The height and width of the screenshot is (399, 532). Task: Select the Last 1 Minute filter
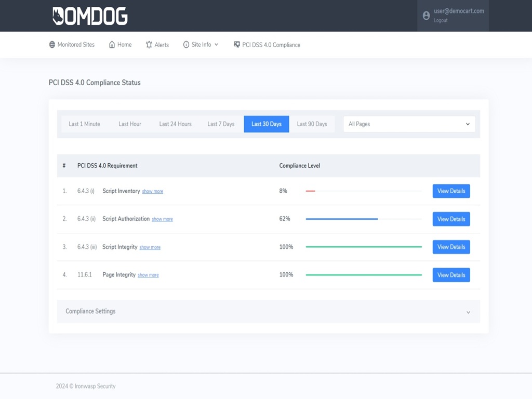(84, 124)
